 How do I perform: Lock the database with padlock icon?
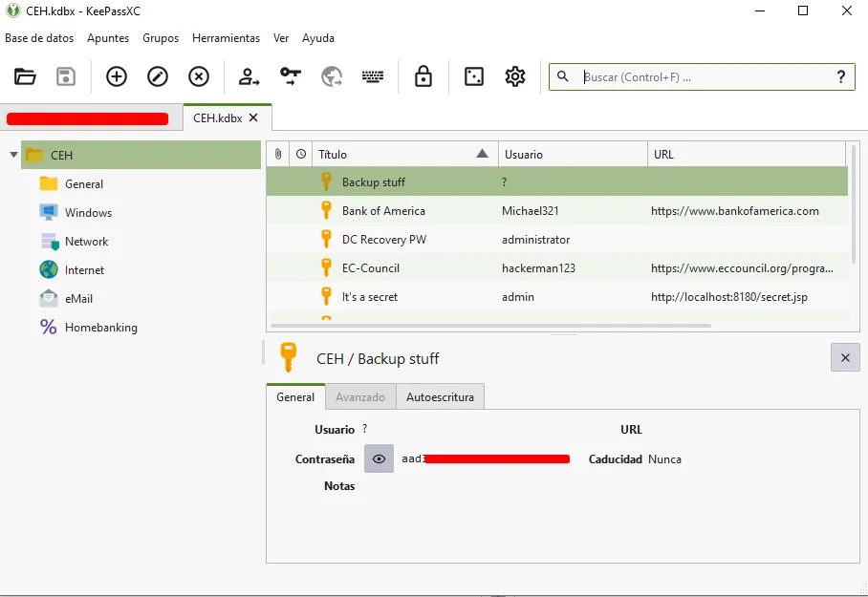click(423, 76)
